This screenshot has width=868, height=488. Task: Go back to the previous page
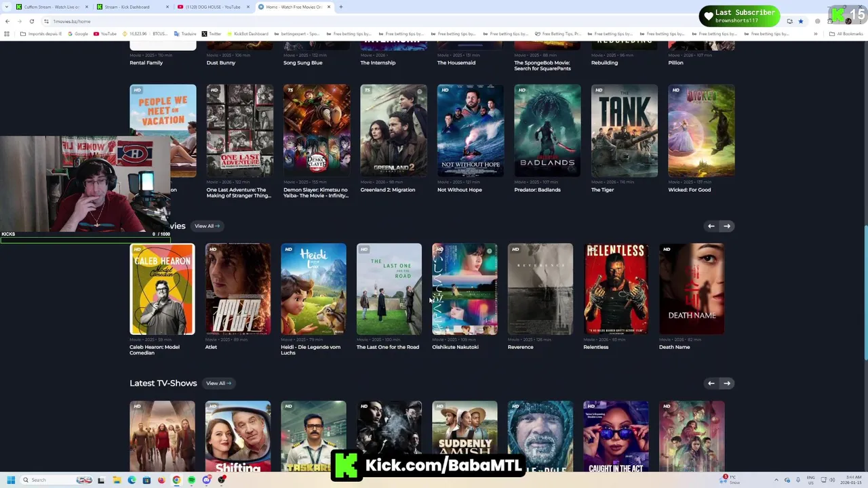tap(7, 21)
